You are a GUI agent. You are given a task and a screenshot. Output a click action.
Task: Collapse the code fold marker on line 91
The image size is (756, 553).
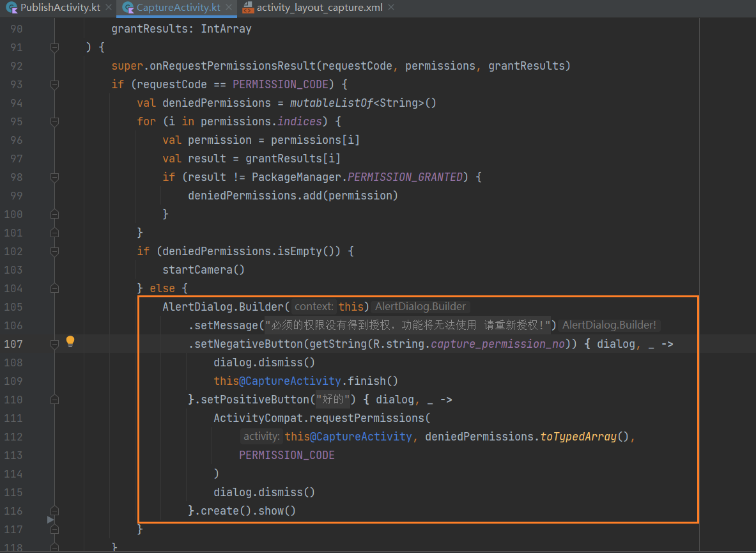(x=54, y=47)
